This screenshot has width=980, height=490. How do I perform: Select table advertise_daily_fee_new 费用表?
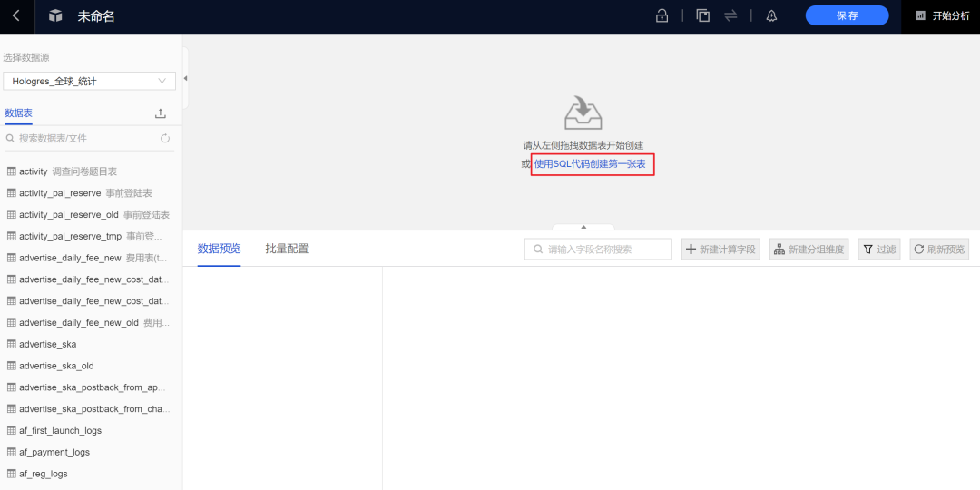[89, 258]
